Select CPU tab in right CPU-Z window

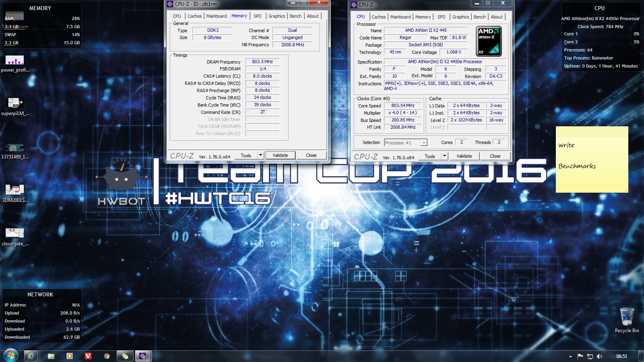(361, 16)
